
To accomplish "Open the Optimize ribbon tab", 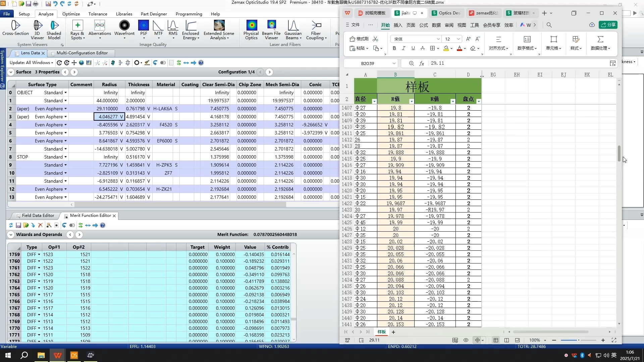I will pyautogui.click(x=71, y=14).
